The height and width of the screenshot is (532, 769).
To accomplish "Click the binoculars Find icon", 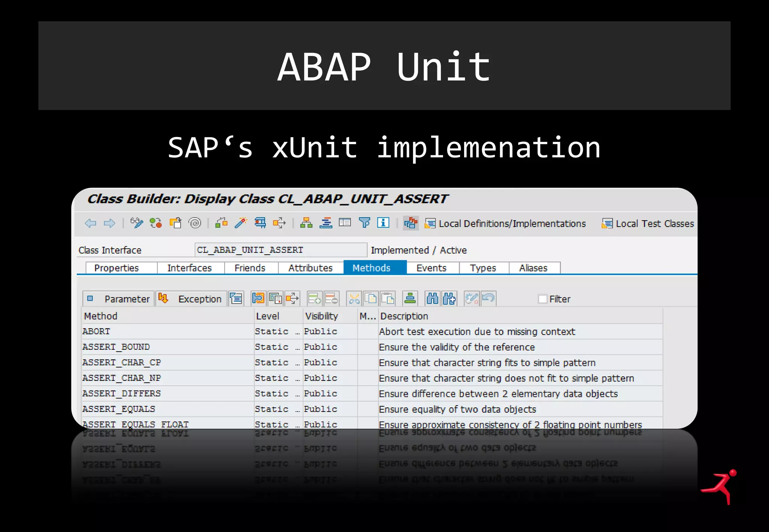I will click(x=433, y=299).
